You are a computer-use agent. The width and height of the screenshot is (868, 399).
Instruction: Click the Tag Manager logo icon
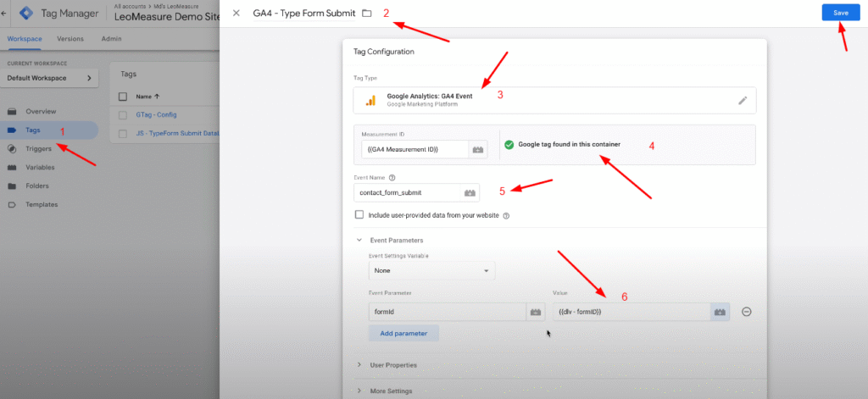pyautogui.click(x=26, y=13)
